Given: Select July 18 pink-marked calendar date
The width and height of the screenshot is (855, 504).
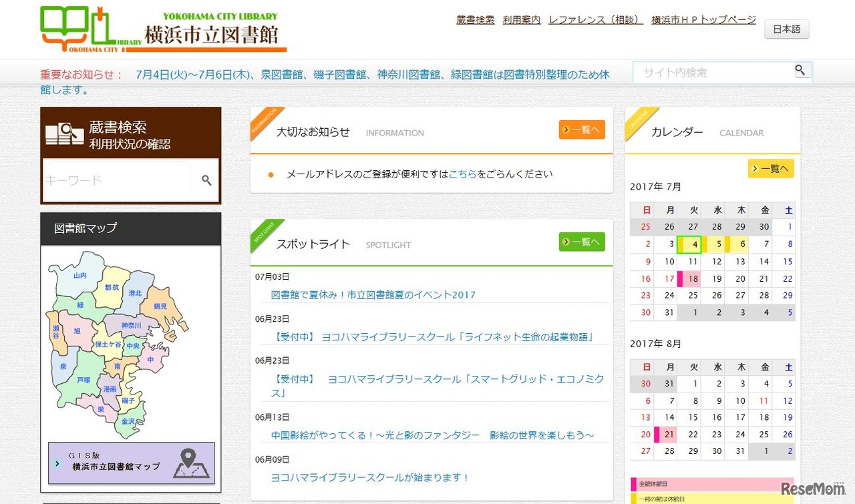Looking at the screenshot, I should 693,279.
